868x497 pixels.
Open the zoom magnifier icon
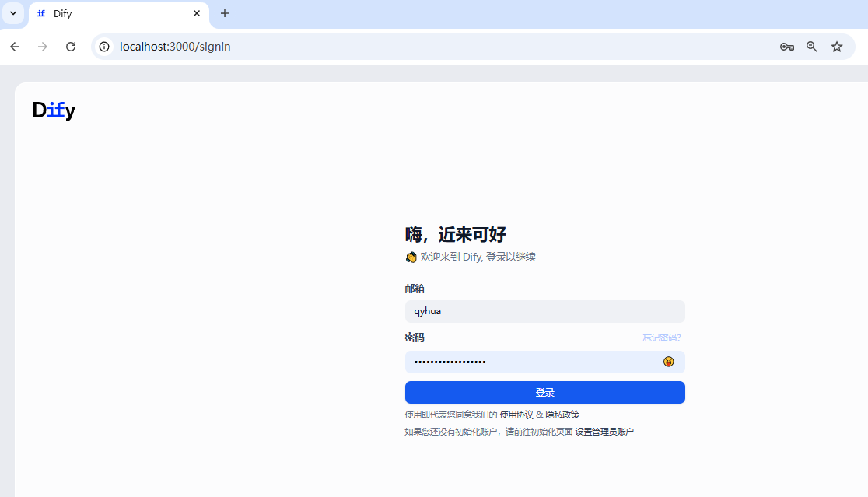(x=811, y=47)
